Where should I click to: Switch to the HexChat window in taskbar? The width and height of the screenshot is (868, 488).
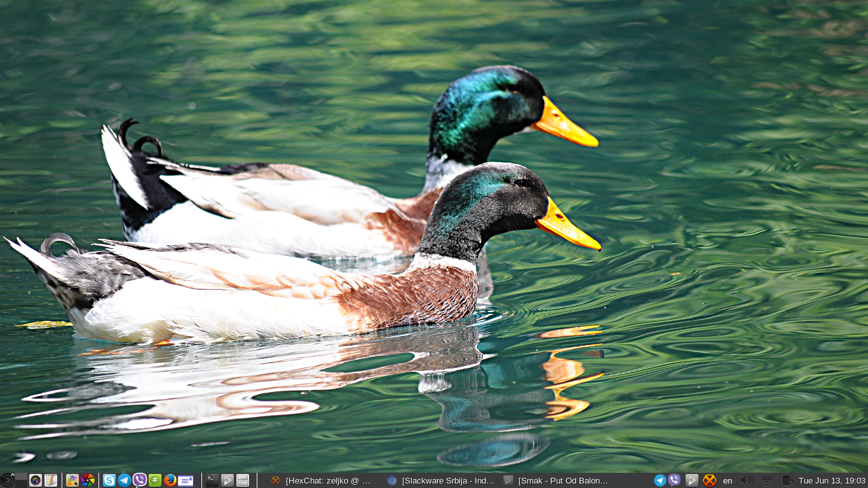[x=321, y=480]
